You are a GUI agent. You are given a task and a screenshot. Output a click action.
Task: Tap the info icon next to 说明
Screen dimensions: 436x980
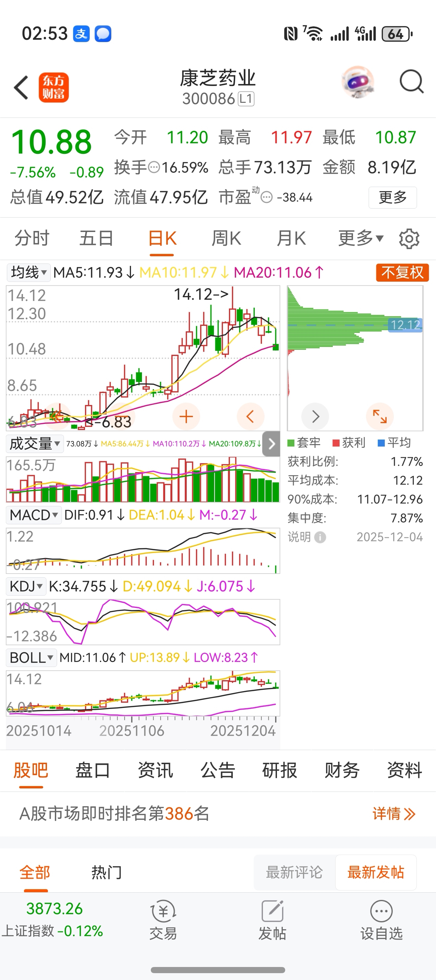coord(320,537)
